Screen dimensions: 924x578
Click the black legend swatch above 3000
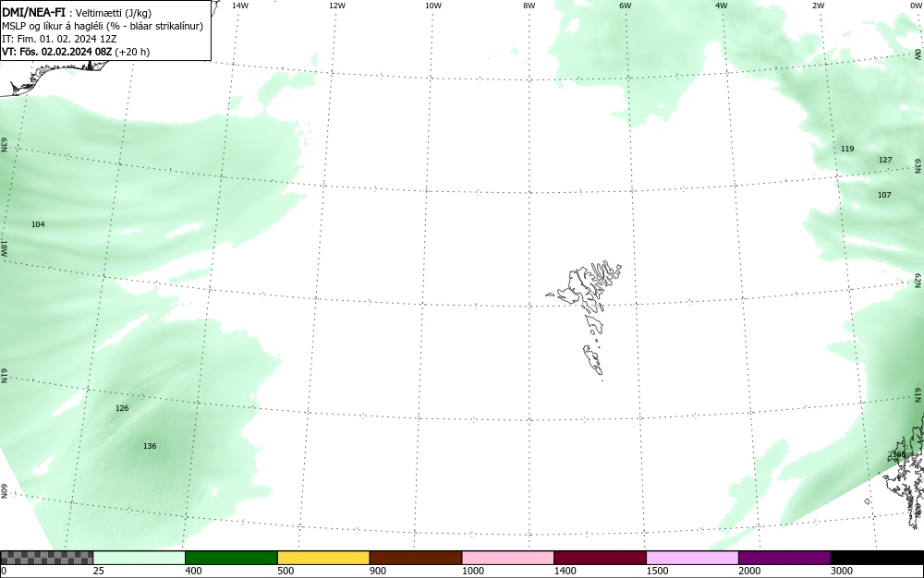(x=877, y=558)
